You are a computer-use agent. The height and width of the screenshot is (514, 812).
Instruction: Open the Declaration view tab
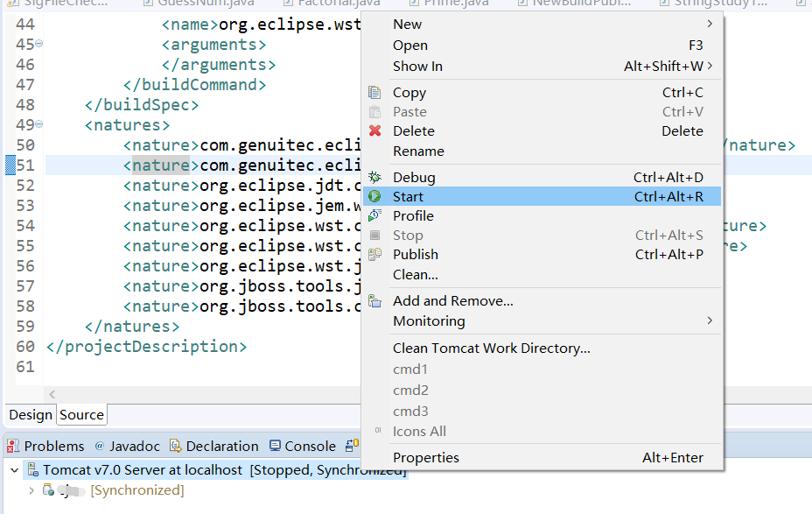[x=214, y=446]
